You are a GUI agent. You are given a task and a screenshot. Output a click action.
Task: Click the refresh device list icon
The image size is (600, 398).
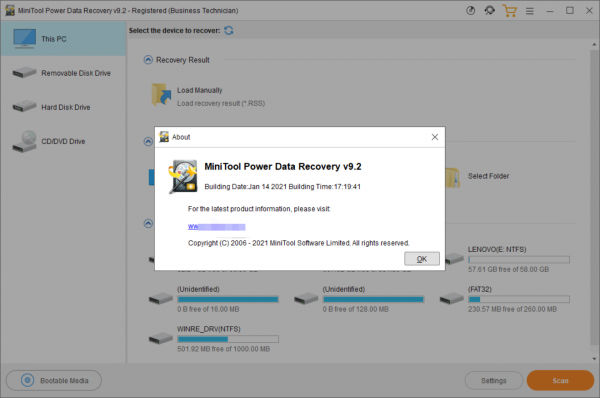(229, 31)
